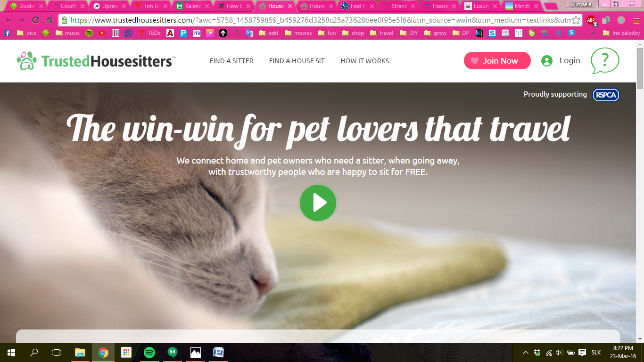Play the intro video with green play button
Image resolution: width=644 pixels, height=362 pixels.
pyautogui.click(x=318, y=203)
